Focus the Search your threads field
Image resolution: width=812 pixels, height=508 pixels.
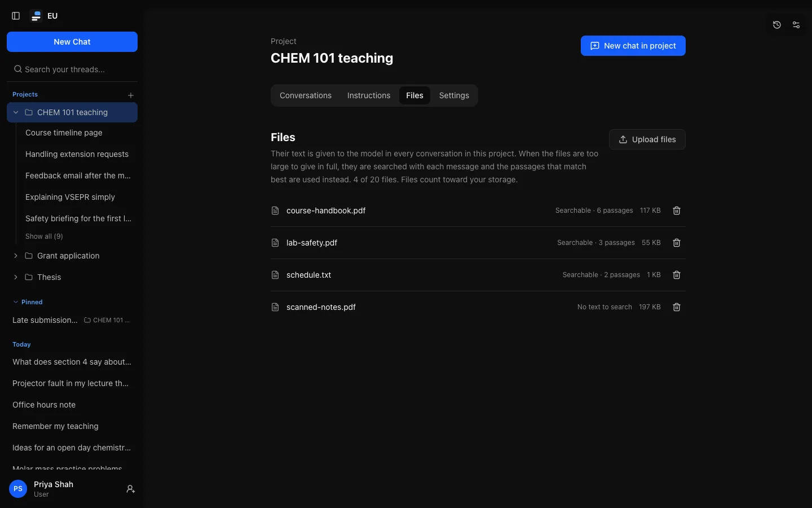72,69
